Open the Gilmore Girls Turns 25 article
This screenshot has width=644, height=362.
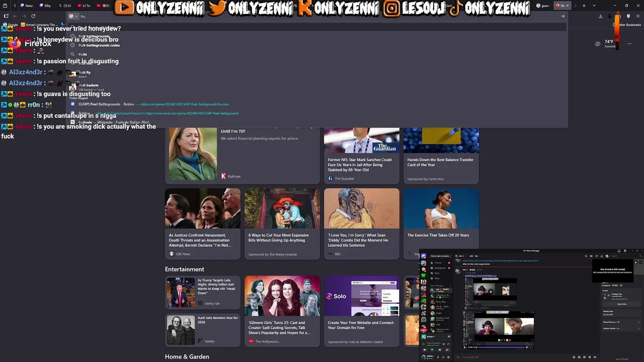tap(282, 311)
